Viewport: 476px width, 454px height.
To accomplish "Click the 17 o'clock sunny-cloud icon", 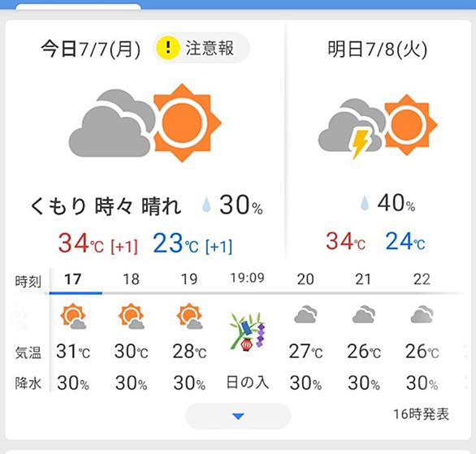I will coord(73,316).
